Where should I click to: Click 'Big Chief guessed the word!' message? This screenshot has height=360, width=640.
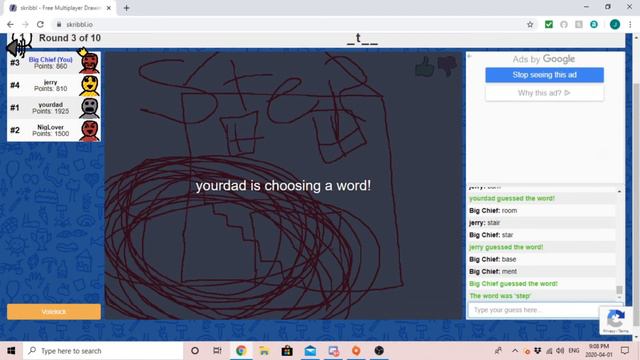click(513, 284)
